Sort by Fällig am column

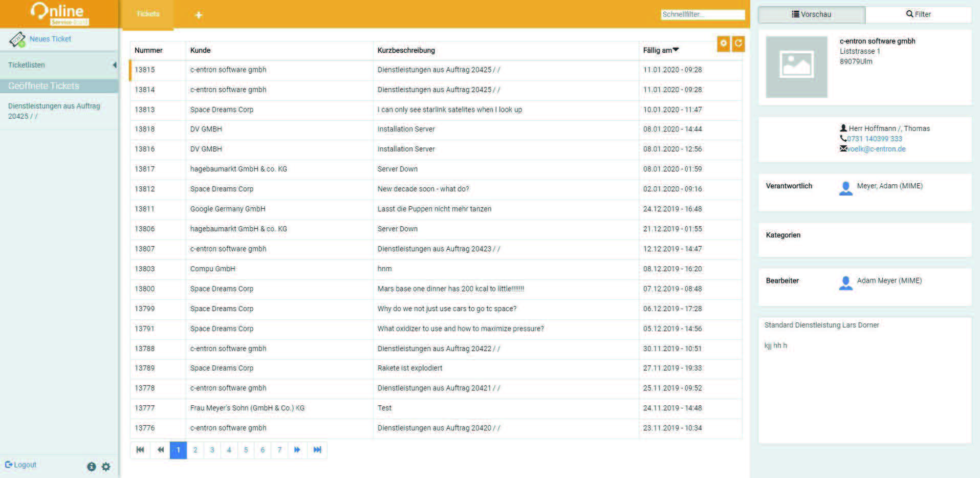point(660,50)
